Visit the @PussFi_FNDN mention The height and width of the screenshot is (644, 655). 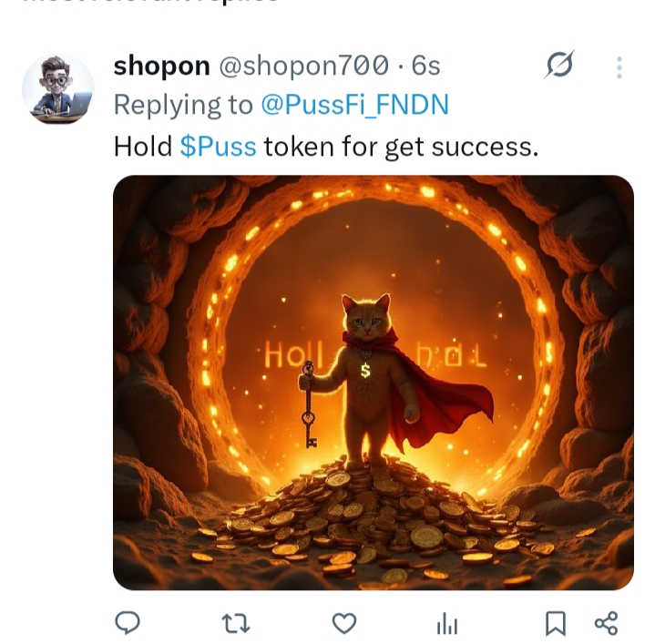pyautogui.click(x=355, y=105)
